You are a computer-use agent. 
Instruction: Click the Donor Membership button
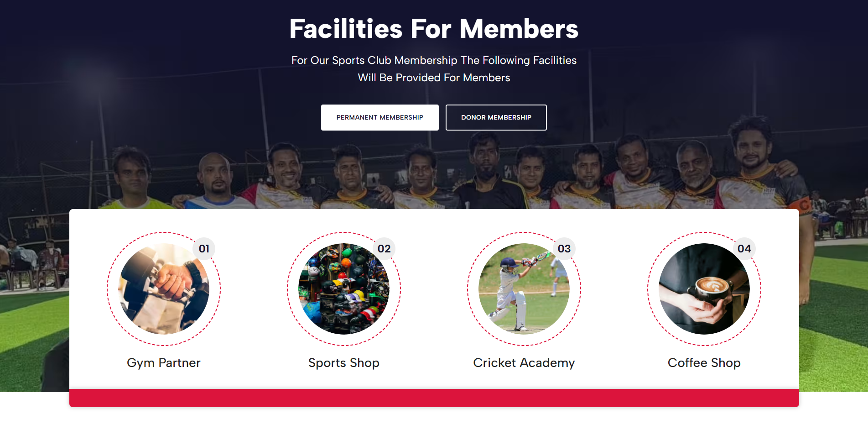pos(496,117)
